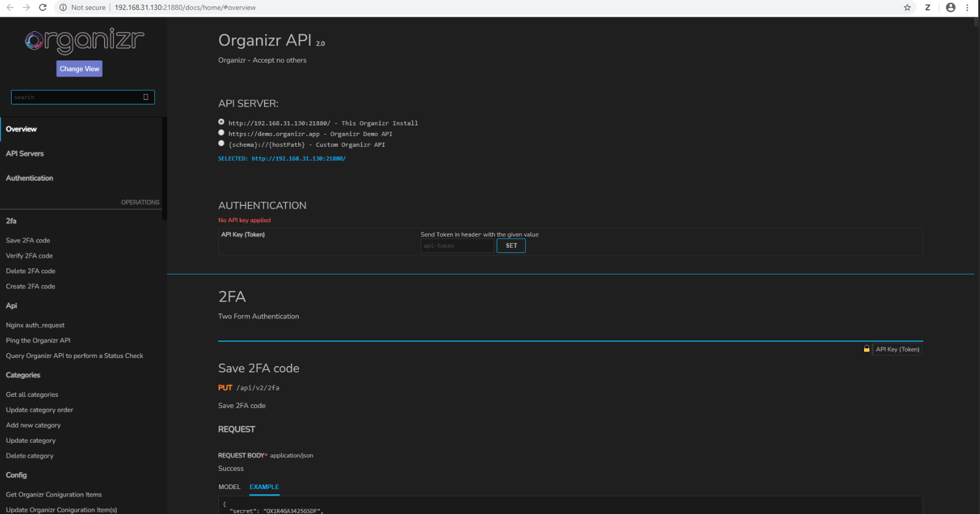
Task: Go to Delete 2FA code
Action: point(31,271)
